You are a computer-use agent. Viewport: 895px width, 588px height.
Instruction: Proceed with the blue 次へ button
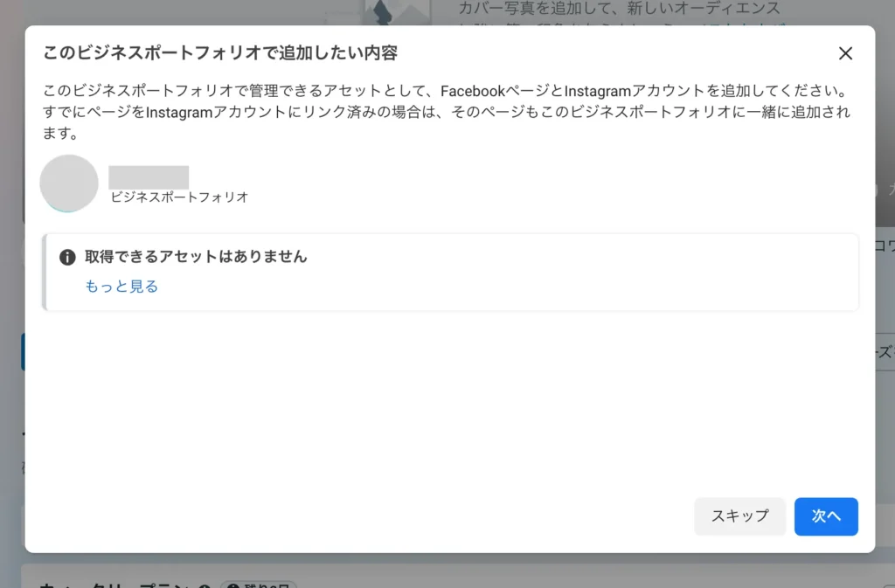(825, 516)
